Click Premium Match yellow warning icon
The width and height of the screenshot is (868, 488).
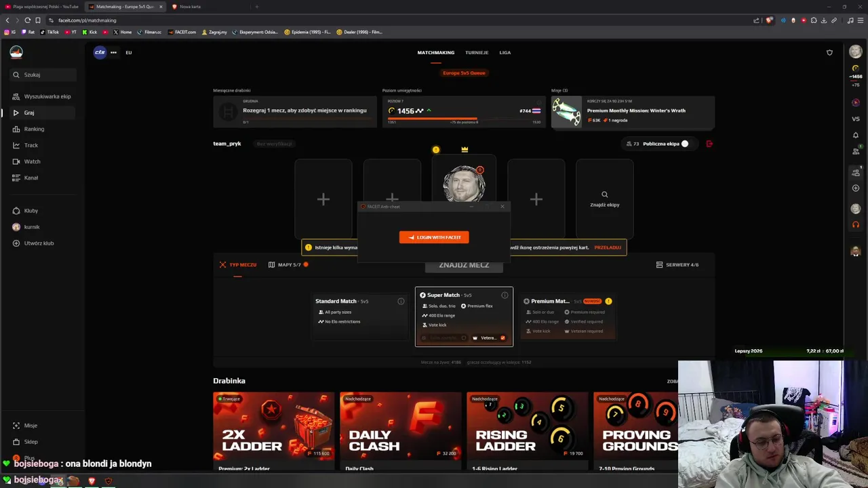[608, 301]
